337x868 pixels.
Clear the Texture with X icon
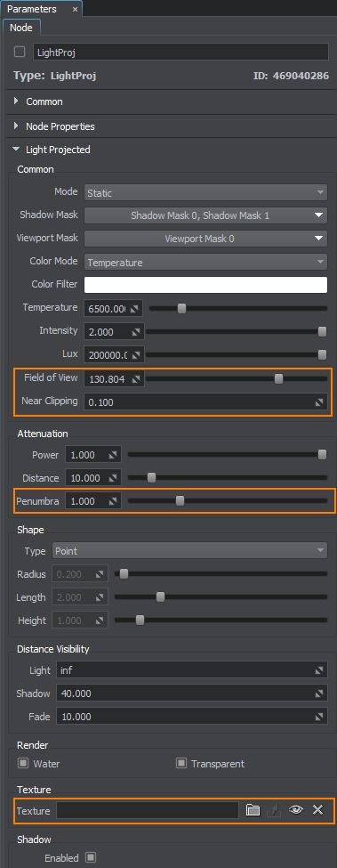(x=317, y=810)
